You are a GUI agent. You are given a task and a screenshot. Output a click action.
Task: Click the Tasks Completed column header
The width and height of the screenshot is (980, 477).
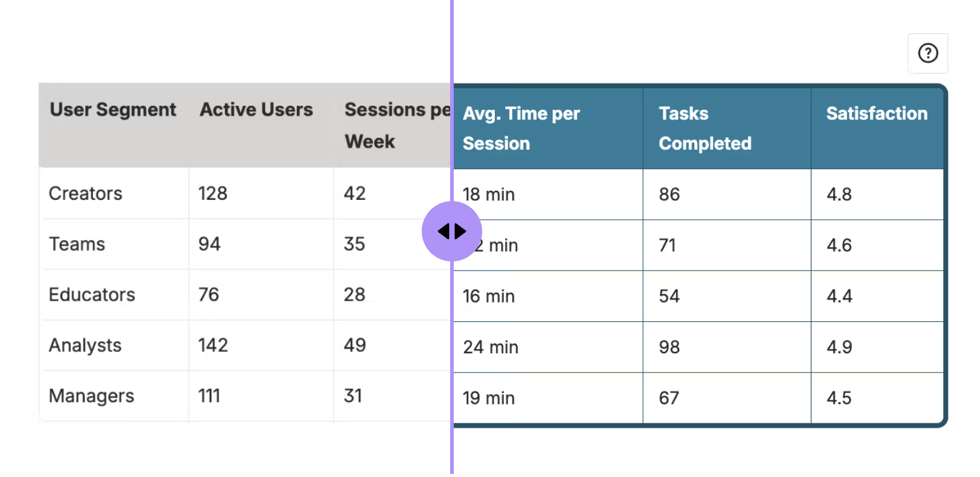[x=705, y=129]
